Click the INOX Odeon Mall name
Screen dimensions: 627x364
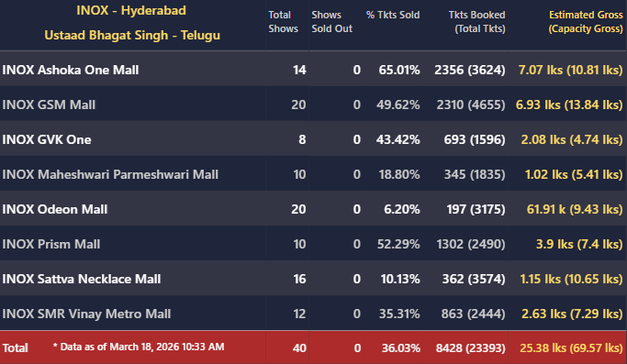click(x=55, y=209)
